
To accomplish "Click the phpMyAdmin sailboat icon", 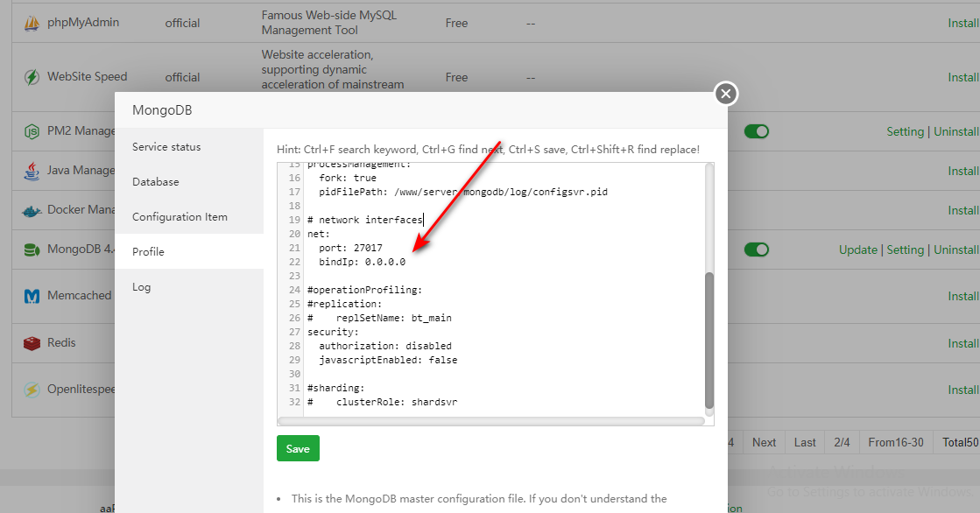I will tap(32, 23).
